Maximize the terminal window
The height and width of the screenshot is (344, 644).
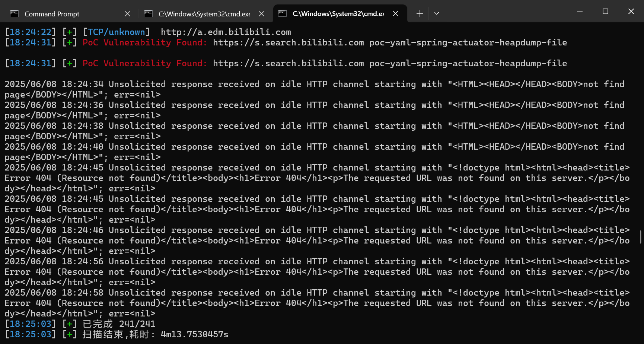(605, 12)
